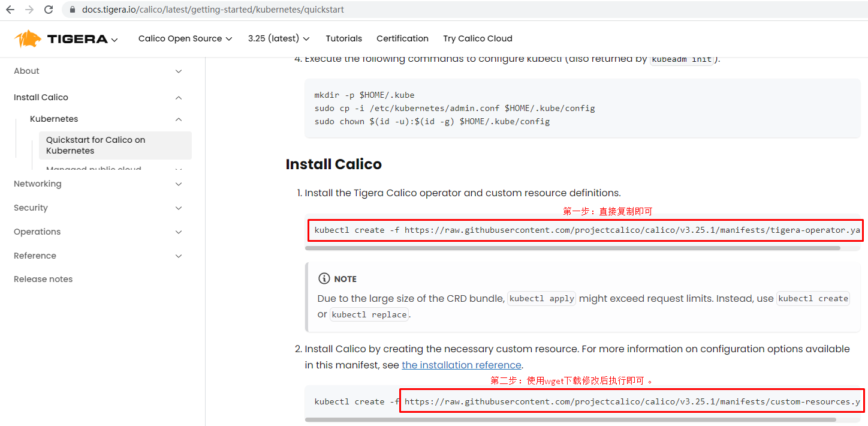
Task: Click the kubeadm init inline code
Action: 682,59
